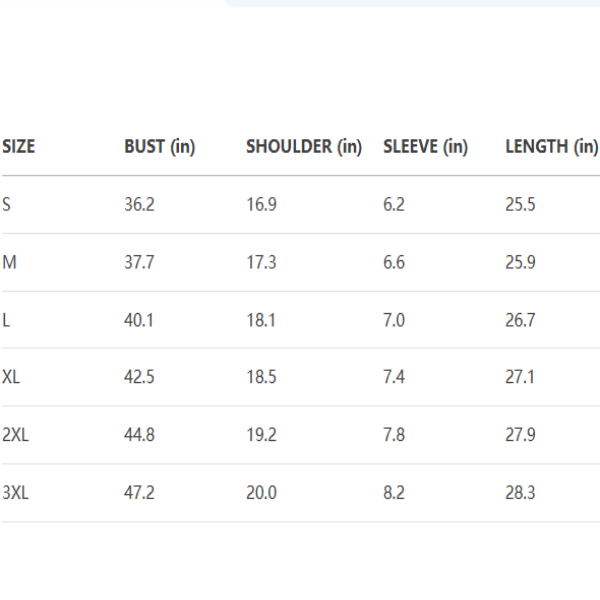Click the SLEEVE (in) column header
The width and height of the screenshot is (600, 600).
tap(425, 147)
